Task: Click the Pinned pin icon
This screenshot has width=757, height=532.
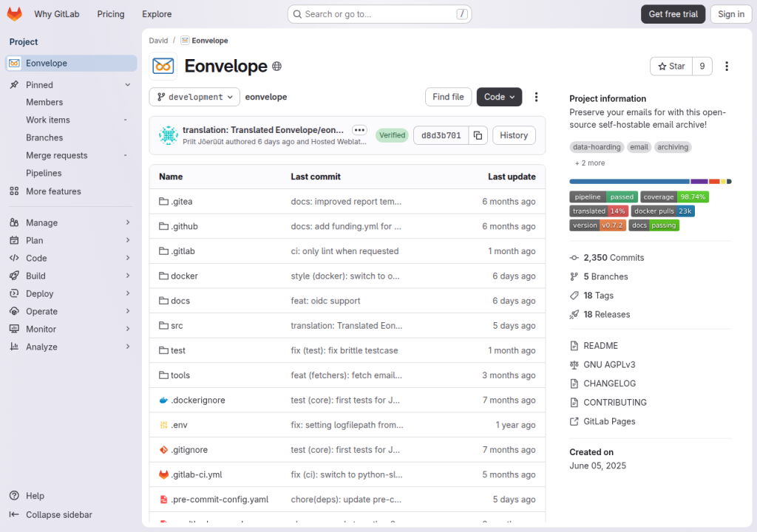Action: (x=15, y=85)
